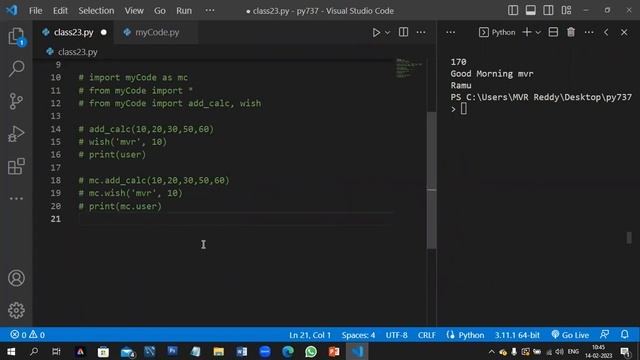Open the Search view in activity bar

point(16,69)
